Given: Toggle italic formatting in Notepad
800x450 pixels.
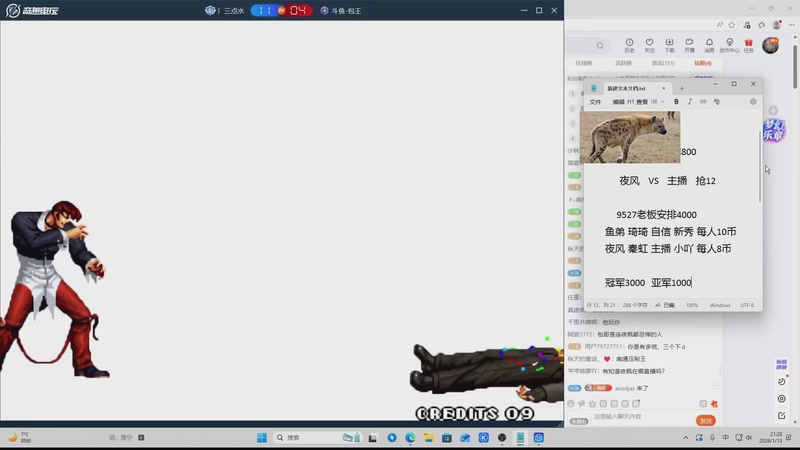Looking at the screenshot, I should click(690, 102).
